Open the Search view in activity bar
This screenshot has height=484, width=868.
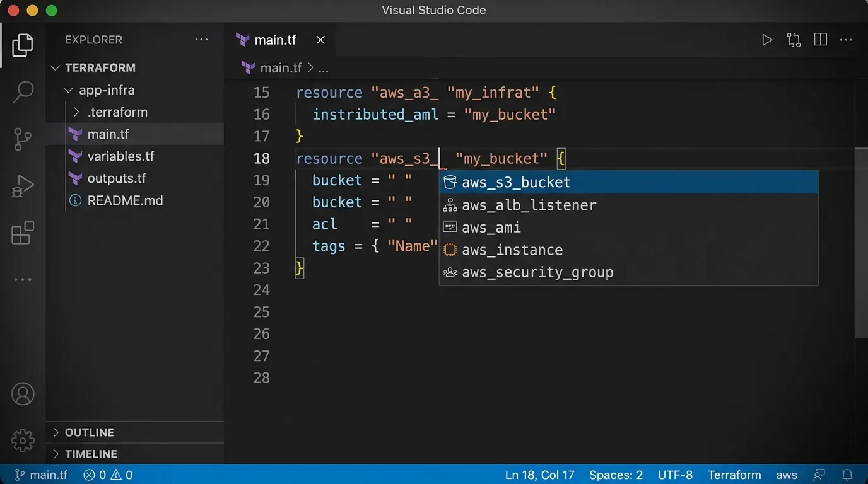point(23,92)
